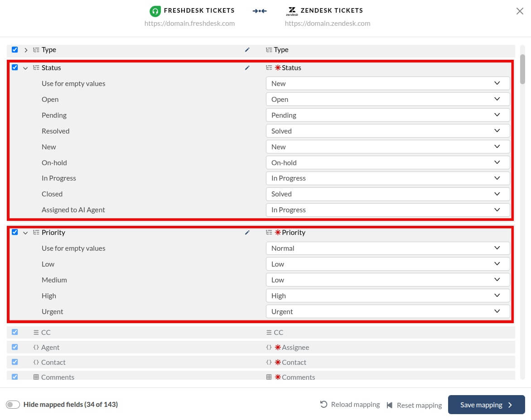Click the Reset mapping rewind icon
Viewport: 531px width, 420px height.
point(390,405)
